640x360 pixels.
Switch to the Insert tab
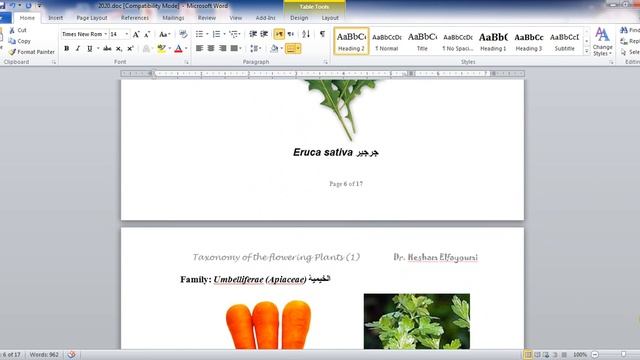56,18
